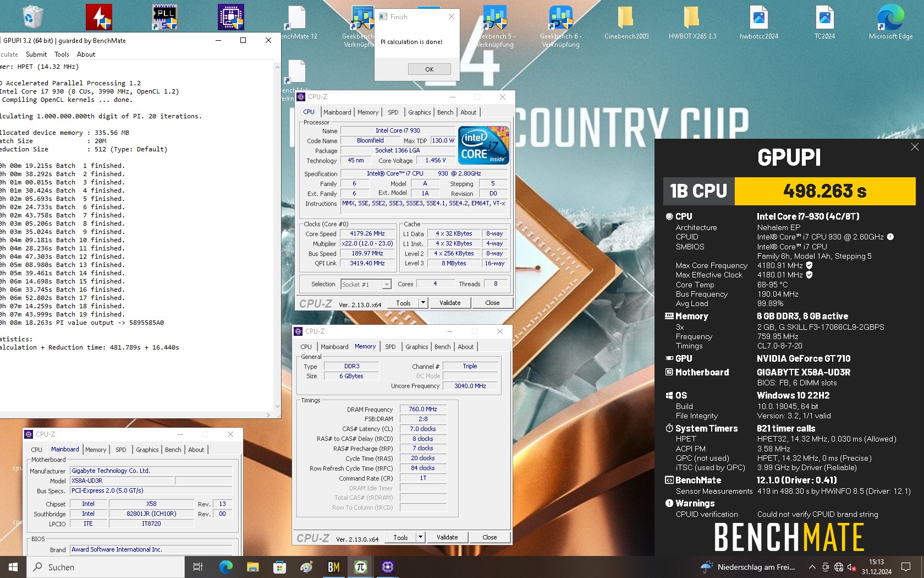Open the Geekbench 6 desktop shortcut
The width and height of the screenshot is (924, 578).
(x=561, y=26)
